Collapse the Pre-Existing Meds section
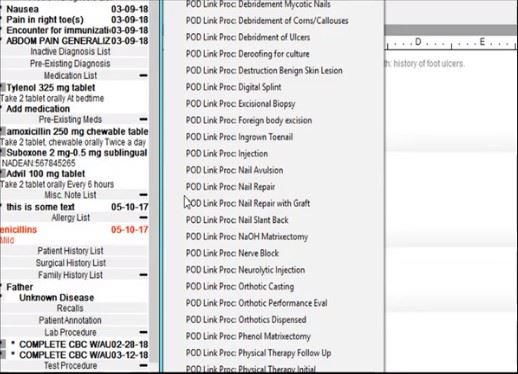Viewport: 518px width, 374px height. pos(143,119)
